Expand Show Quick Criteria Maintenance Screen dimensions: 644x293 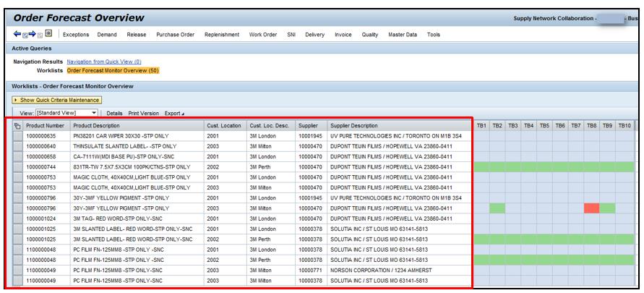[x=57, y=100]
